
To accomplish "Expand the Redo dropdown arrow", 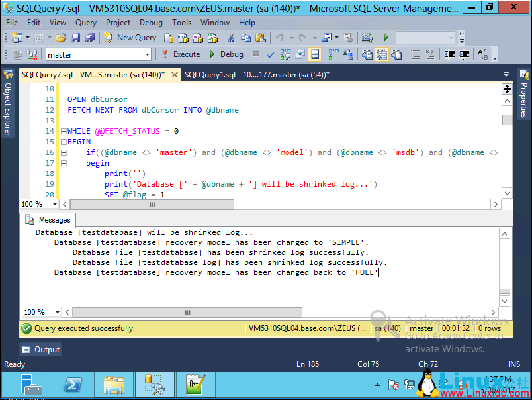I will (x=315, y=37).
